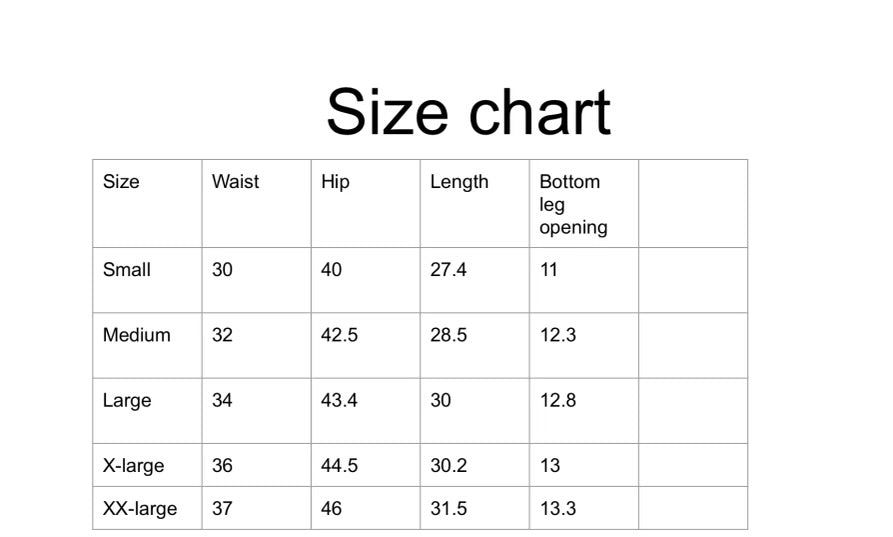Select the Large row label cell
The width and height of the screenshot is (893, 537).
(x=127, y=401)
